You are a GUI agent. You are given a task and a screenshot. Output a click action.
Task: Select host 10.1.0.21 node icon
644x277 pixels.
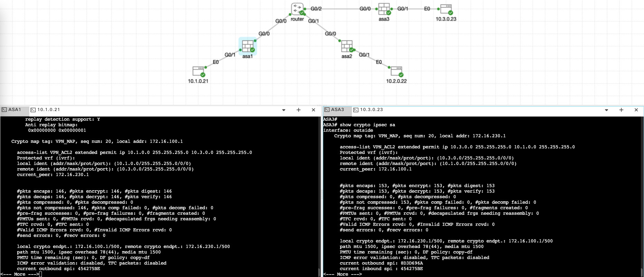[198, 71]
